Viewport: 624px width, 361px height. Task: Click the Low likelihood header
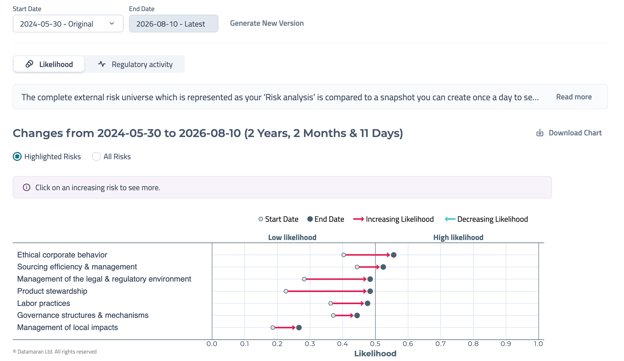point(292,237)
